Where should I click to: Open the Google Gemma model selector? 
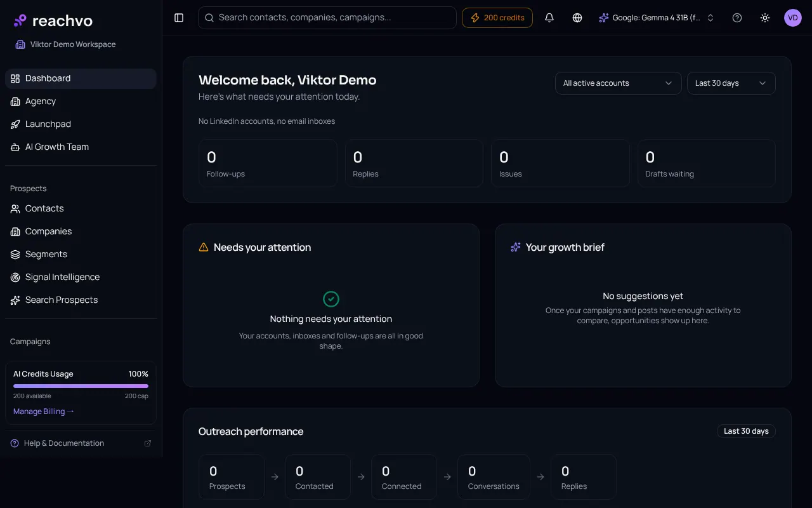657,18
